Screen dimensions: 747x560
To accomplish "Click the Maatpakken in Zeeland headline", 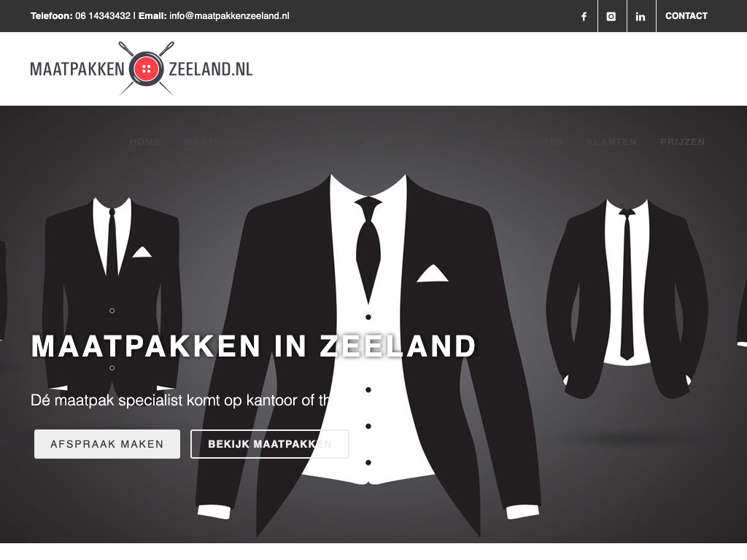I will point(253,346).
